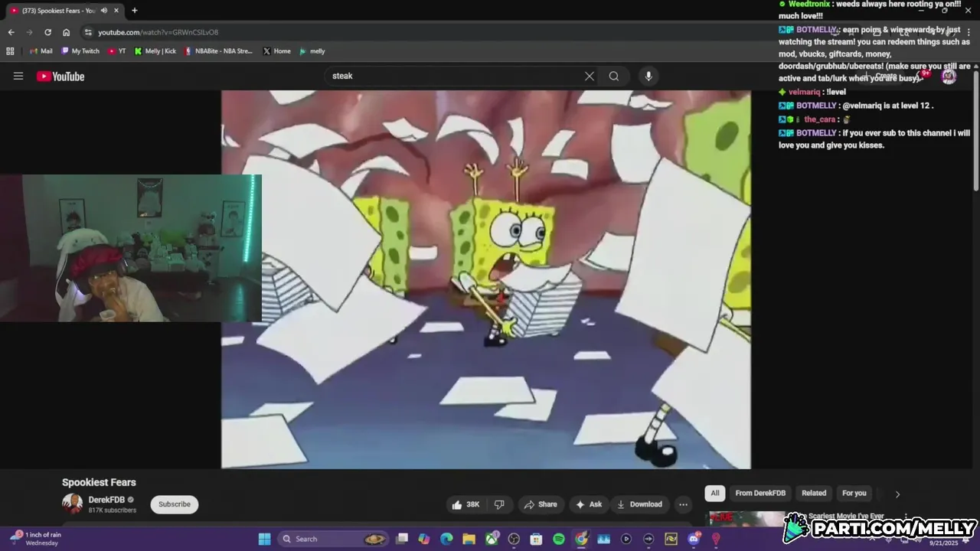Click the DerekFDB channel name

[106, 500]
